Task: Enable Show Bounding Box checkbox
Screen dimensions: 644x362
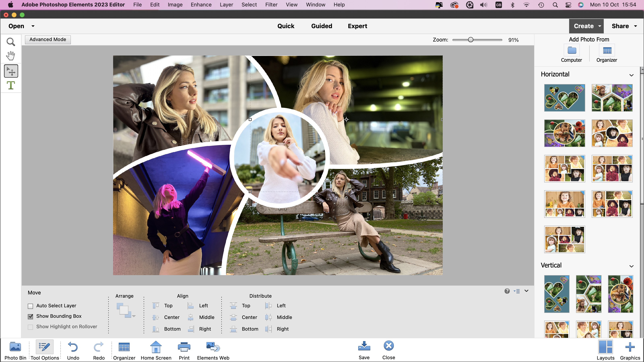Action: [31, 316]
